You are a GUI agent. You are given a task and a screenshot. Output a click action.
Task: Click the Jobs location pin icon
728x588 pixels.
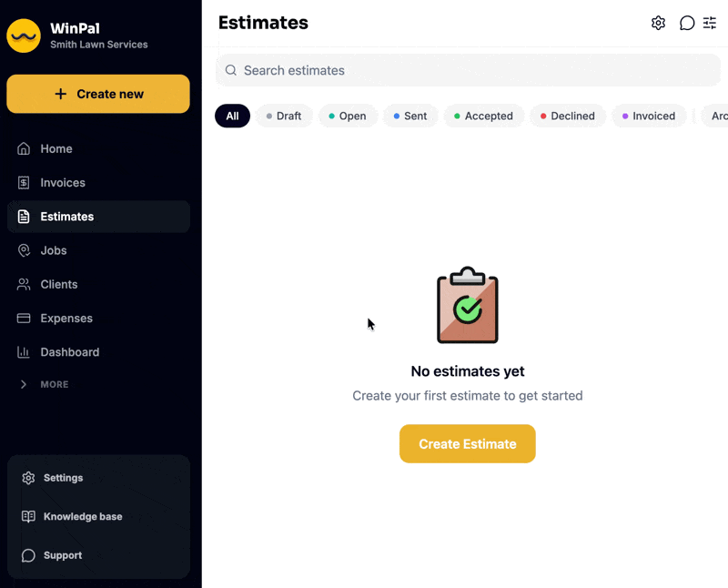pos(24,250)
